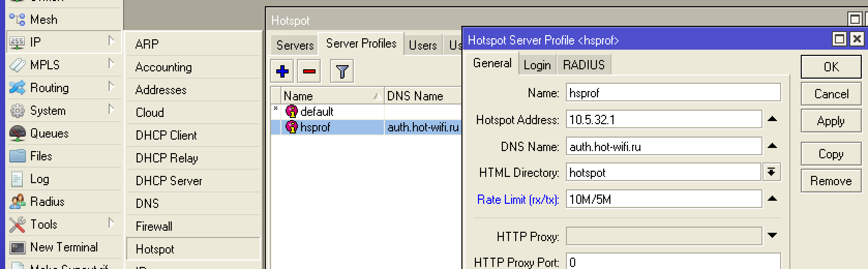868x269 pixels.
Task: Switch to the Login tab
Action: click(537, 65)
